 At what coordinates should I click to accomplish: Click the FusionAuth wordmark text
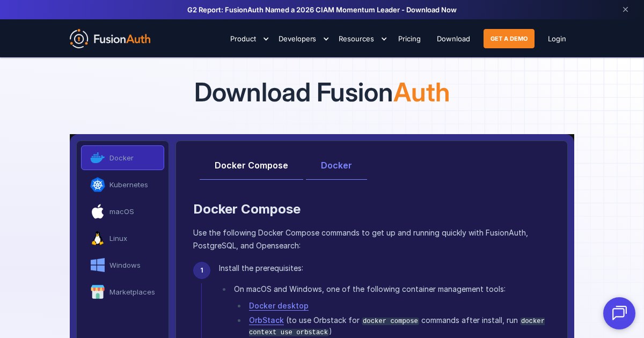pos(122,39)
